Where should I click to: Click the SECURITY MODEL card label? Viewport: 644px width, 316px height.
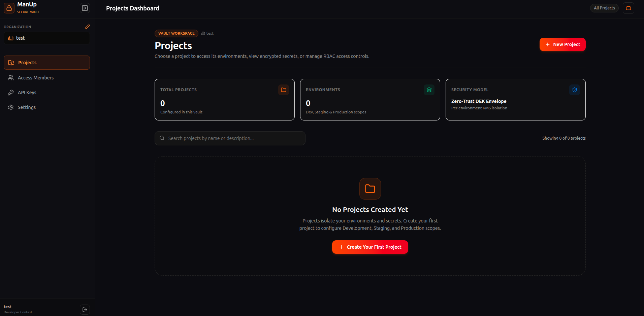pyautogui.click(x=470, y=90)
